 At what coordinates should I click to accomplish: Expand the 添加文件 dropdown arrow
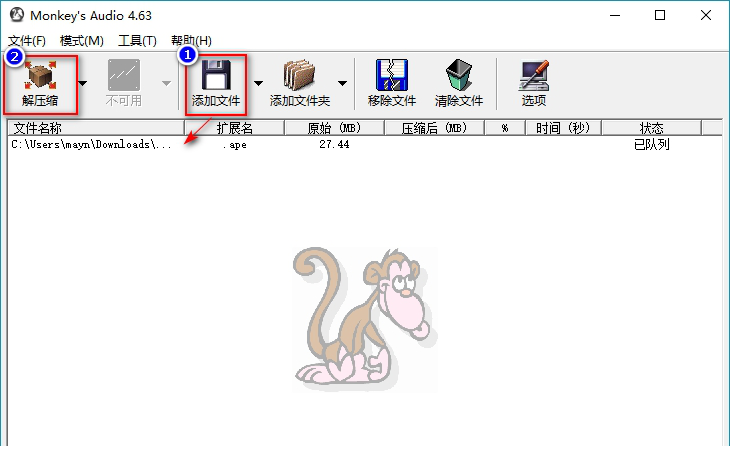coord(257,83)
